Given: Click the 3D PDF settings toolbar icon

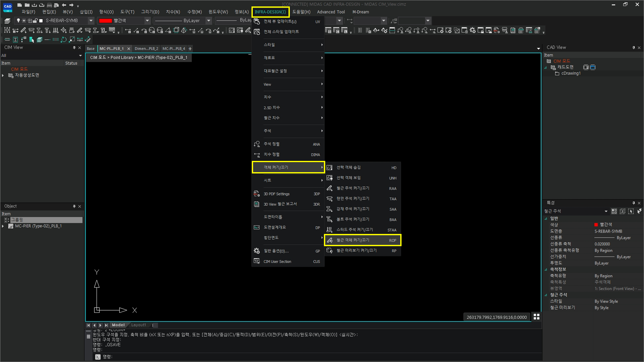Looking at the screenshot, I should point(497,30).
